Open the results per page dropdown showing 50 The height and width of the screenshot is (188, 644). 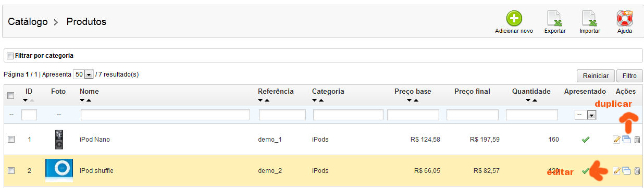coord(83,74)
